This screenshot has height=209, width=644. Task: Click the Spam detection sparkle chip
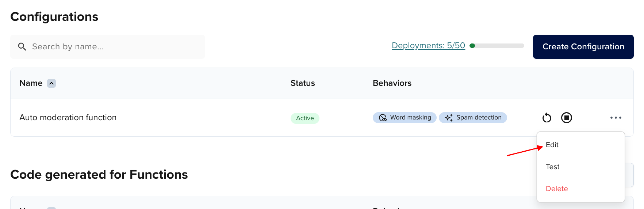coord(473,118)
